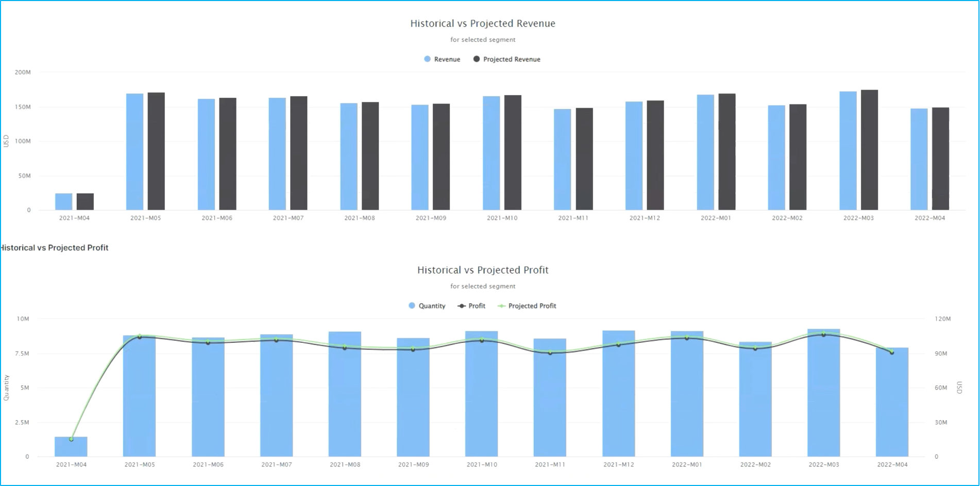Disable the Projected Profit legend entry
This screenshot has width=980, height=486.
(x=527, y=306)
